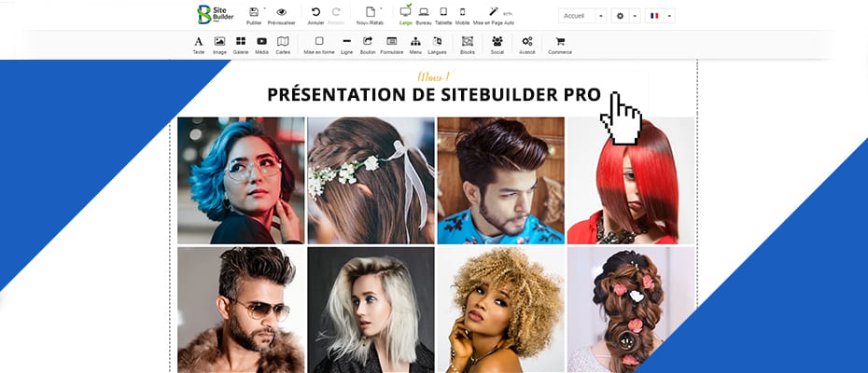Select the man in blue floral shirt photo
Viewport: 868px width, 373px height.
(501, 180)
